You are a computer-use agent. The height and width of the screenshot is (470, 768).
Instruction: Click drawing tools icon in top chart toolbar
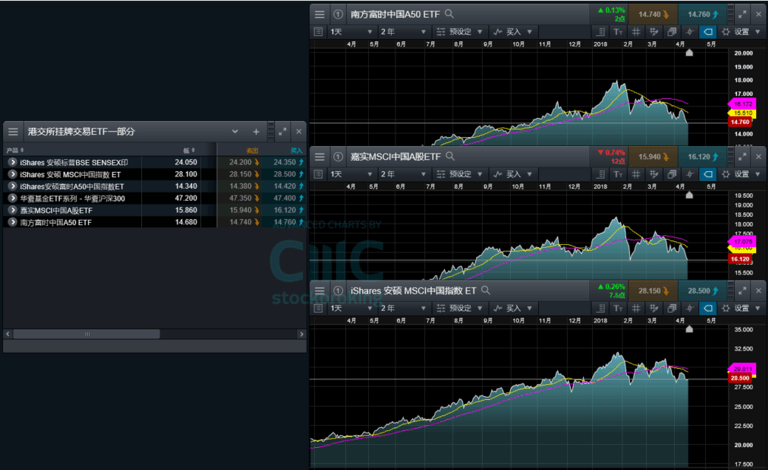pos(653,32)
